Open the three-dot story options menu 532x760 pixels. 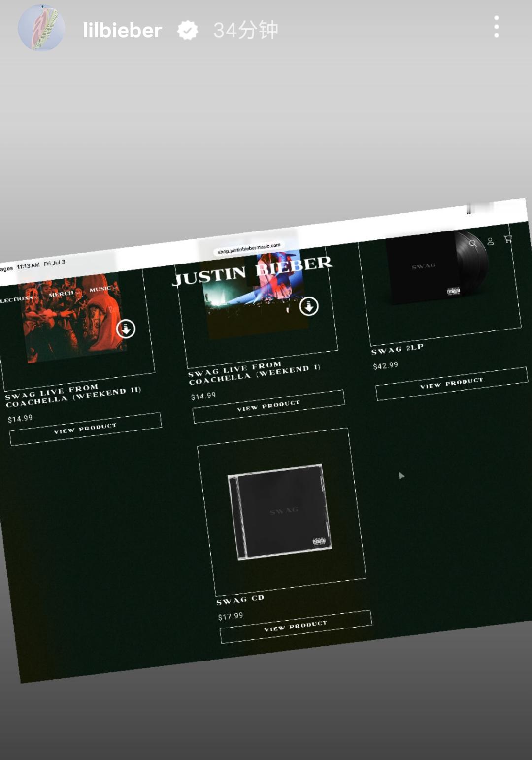click(497, 27)
